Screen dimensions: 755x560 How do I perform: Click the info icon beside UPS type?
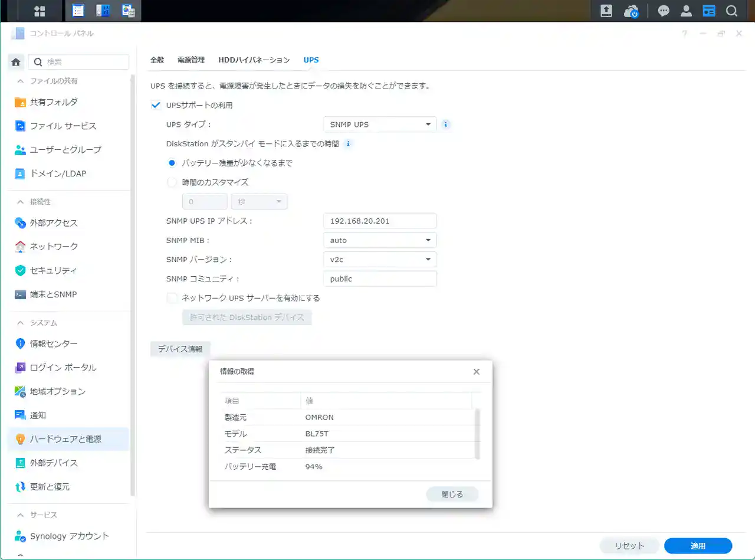tap(446, 125)
